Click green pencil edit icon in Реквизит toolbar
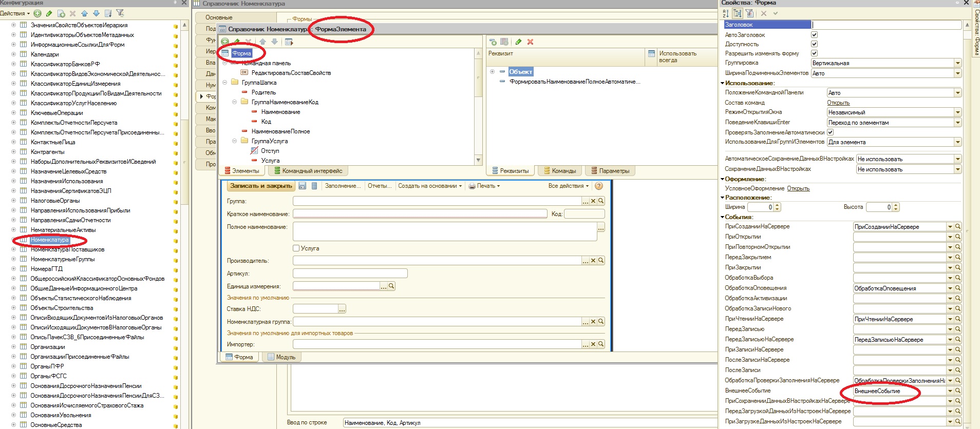Screen dimensions: 980x429 (x=518, y=42)
